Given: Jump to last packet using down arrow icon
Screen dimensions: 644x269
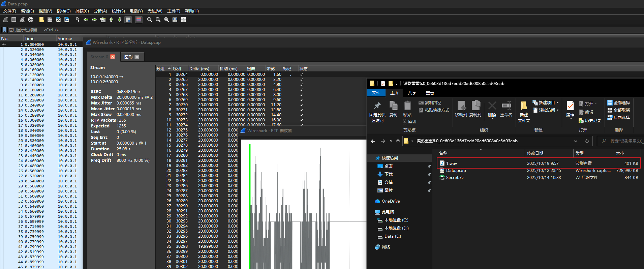Looking at the screenshot, I should pos(120,20).
